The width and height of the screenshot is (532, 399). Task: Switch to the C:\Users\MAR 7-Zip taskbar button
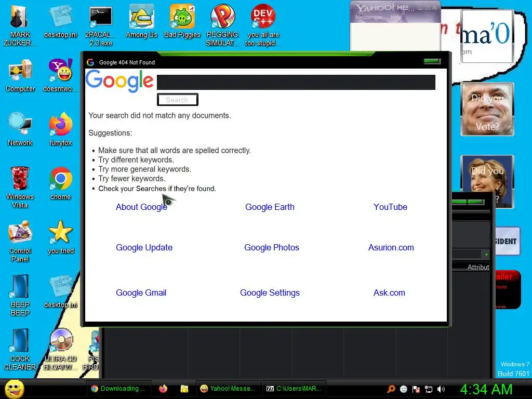294,389
